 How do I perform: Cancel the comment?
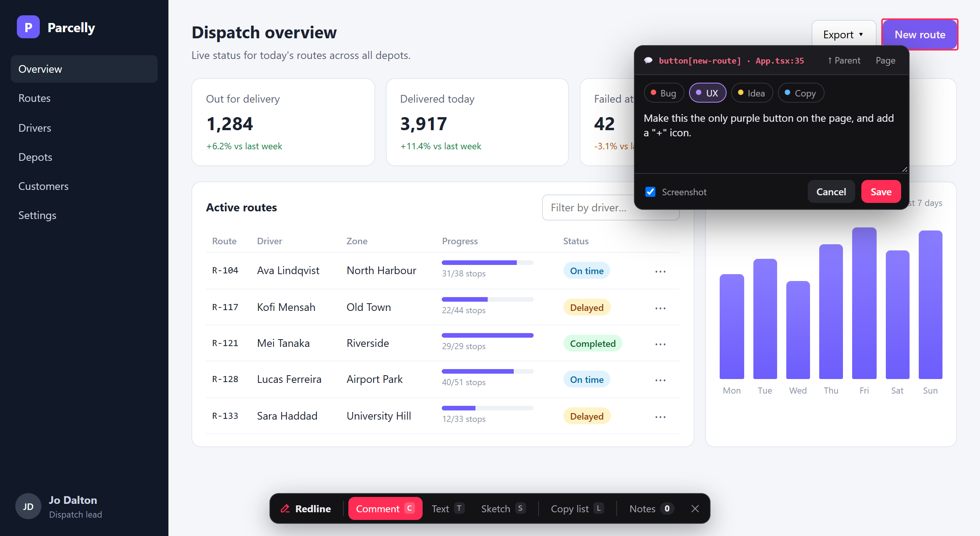tap(831, 191)
